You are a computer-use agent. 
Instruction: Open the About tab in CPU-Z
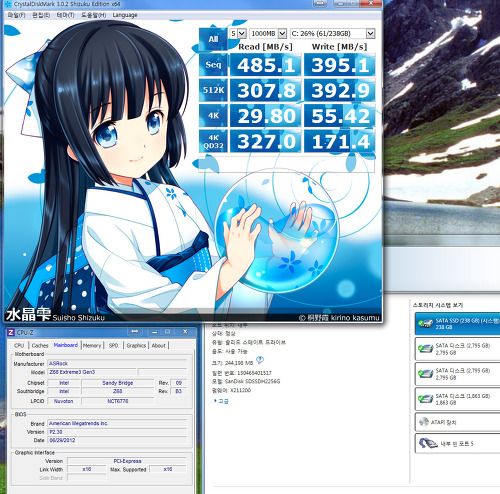coord(159,345)
